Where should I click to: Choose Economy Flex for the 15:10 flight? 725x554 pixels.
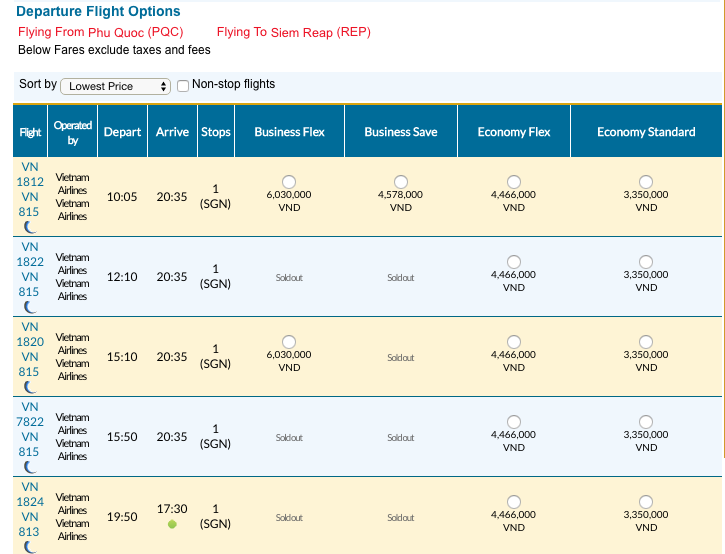click(514, 342)
